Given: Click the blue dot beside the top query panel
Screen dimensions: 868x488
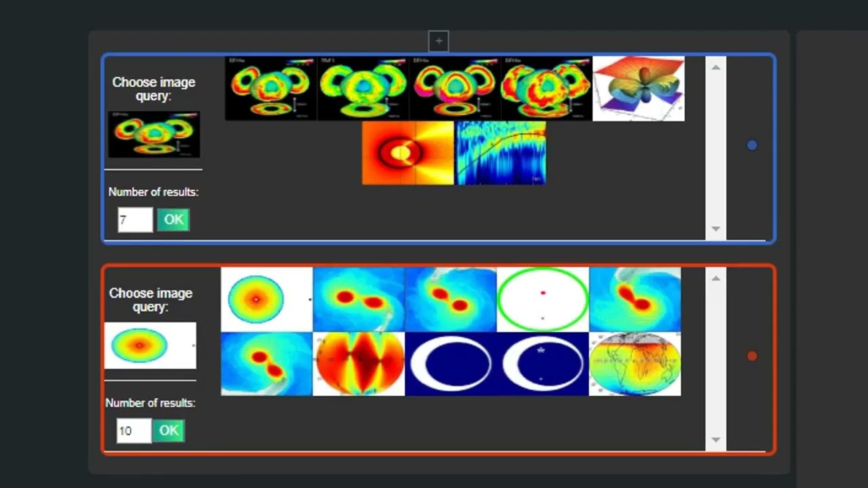Looking at the screenshot, I should coord(752,145).
